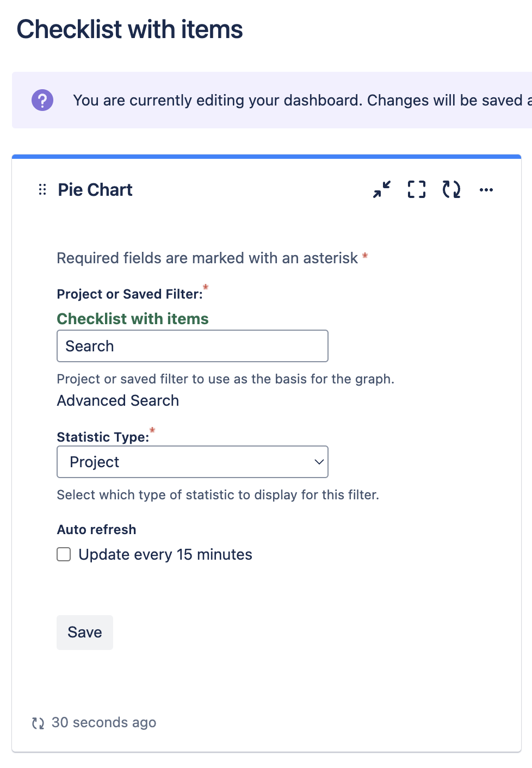532x768 pixels.
Task: Focus the Search filter input field
Action: click(193, 346)
